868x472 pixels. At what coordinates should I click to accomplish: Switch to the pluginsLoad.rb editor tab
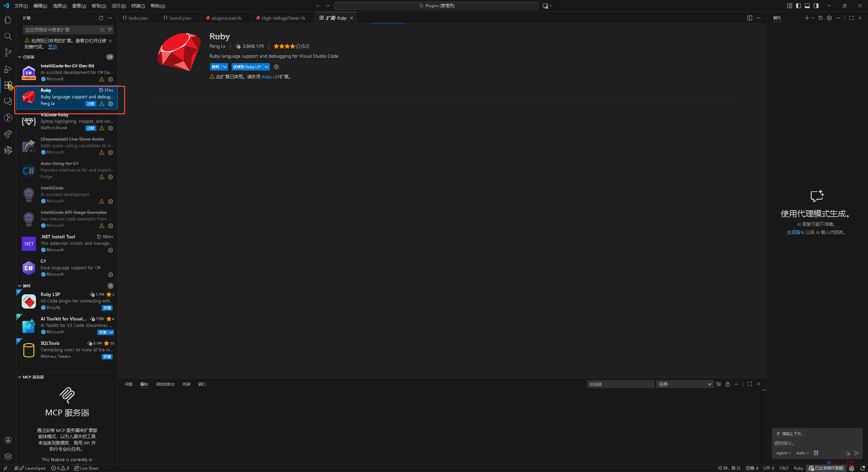point(226,18)
